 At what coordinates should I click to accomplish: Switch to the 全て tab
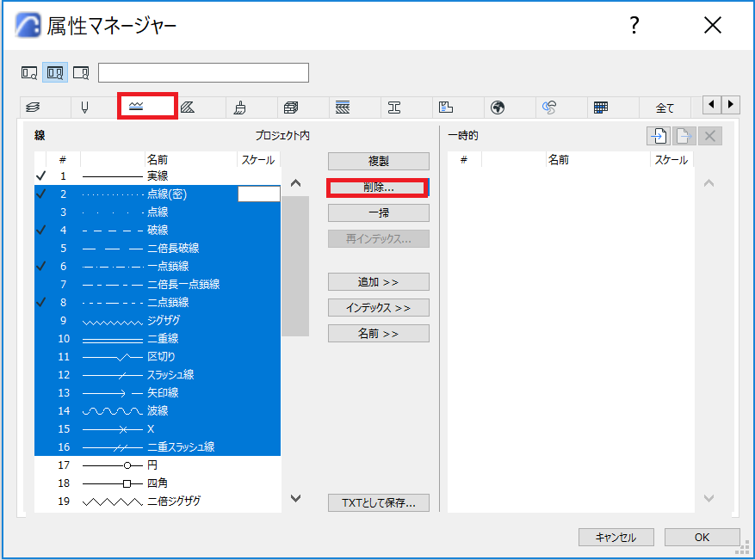coord(665,108)
